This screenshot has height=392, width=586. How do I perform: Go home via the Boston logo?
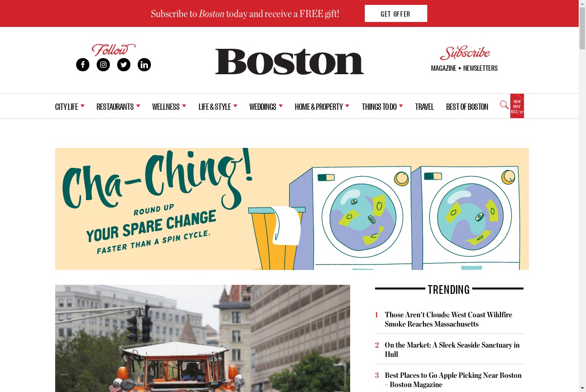click(290, 62)
